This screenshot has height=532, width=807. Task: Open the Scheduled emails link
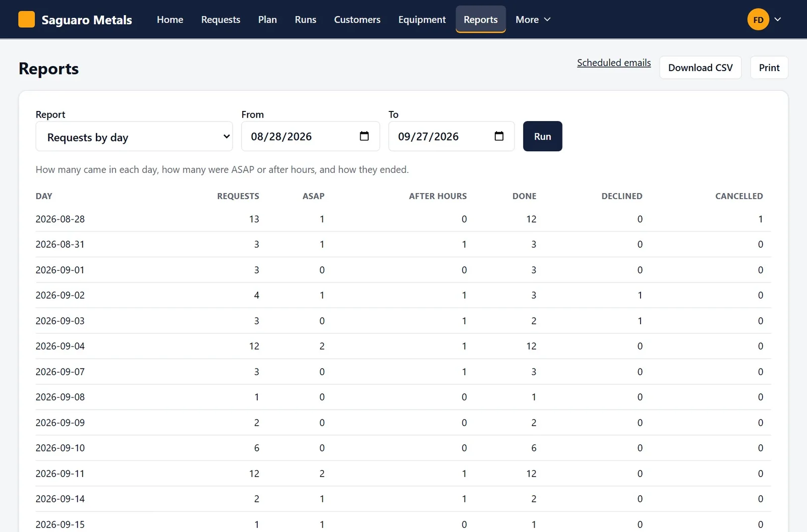[614, 63]
